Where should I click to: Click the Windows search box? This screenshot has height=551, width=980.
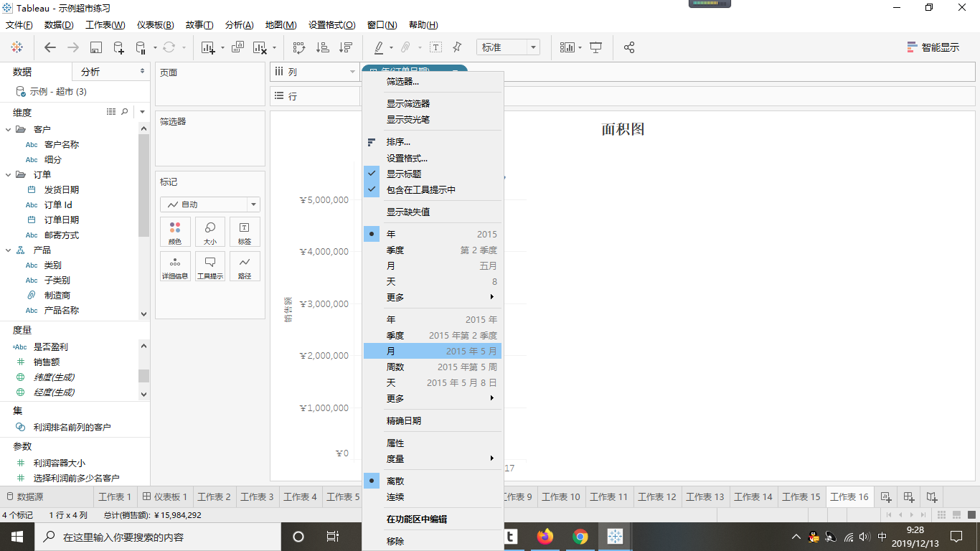pyautogui.click(x=157, y=537)
